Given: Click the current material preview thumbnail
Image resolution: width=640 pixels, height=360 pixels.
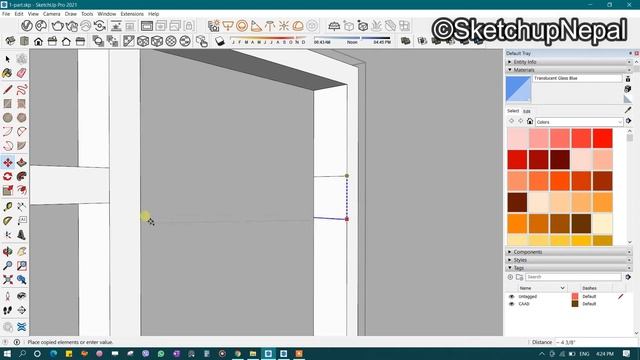Looking at the screenshot, I should (518, 89).
